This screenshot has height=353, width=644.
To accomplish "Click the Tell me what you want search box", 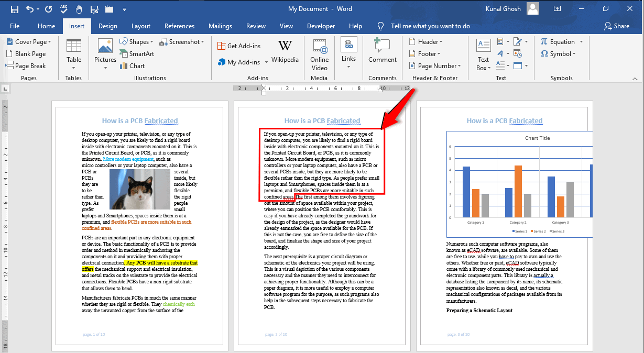I will [x=430, y=26].
